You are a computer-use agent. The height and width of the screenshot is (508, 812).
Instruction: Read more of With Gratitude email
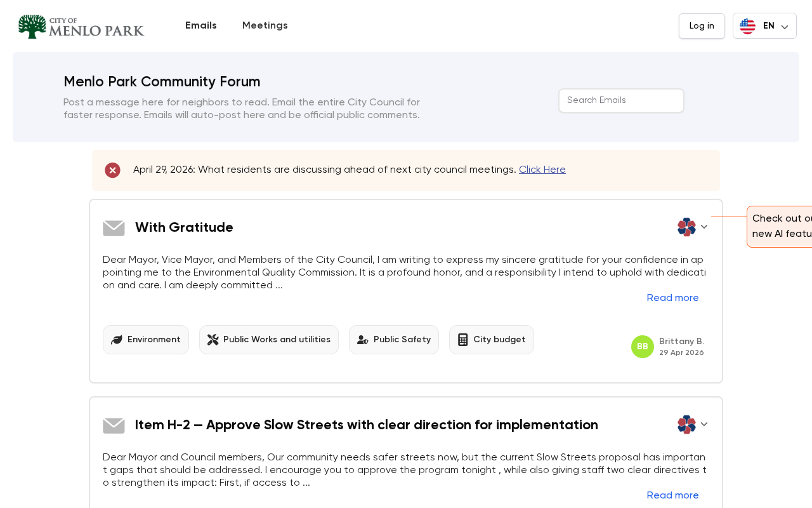pos(672,298)
